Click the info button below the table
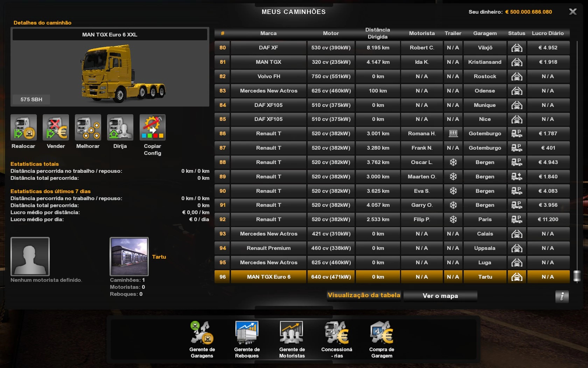The image size is (588, 368). (562, 297)
